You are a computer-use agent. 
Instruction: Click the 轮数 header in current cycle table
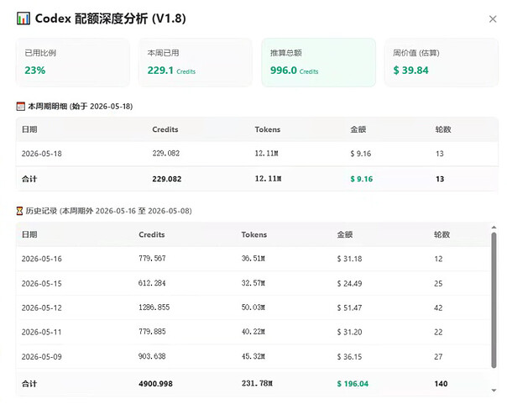click(443, 129)
